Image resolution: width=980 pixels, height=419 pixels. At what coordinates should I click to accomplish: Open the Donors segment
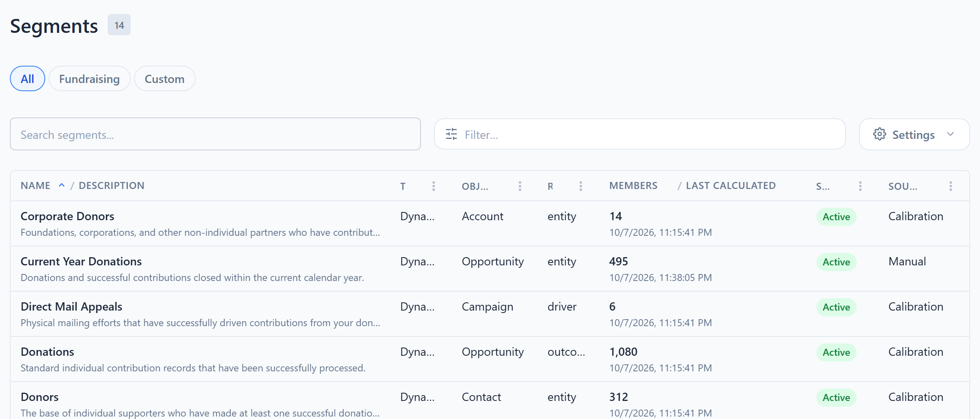point(39,397)
